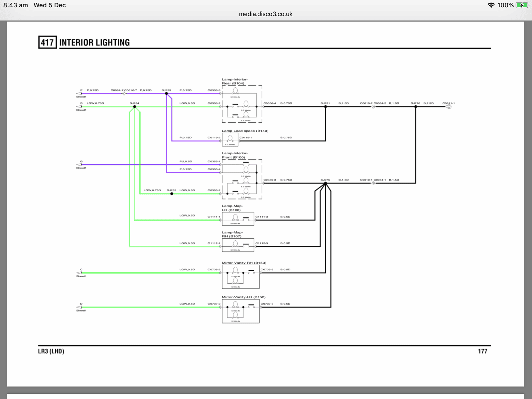Viewport: 532px width, 399px height.
Task: Click the C1112-1 connector label
Action: pyautogui.click(x=214, y=243)
